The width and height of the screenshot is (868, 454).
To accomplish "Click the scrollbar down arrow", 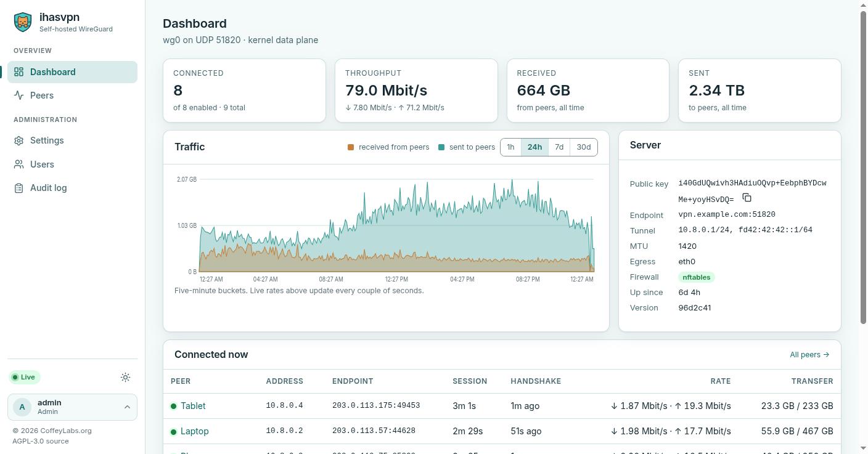I will (x=863, y=448).
